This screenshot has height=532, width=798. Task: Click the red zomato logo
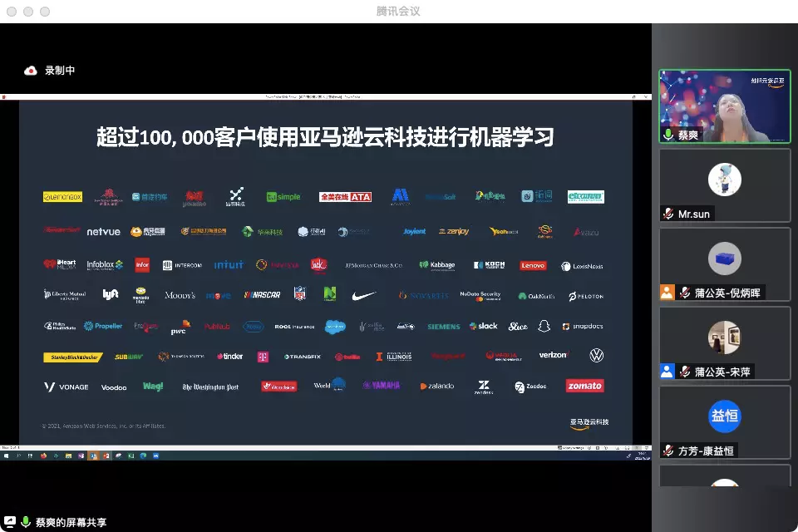(x=584, y=386)
